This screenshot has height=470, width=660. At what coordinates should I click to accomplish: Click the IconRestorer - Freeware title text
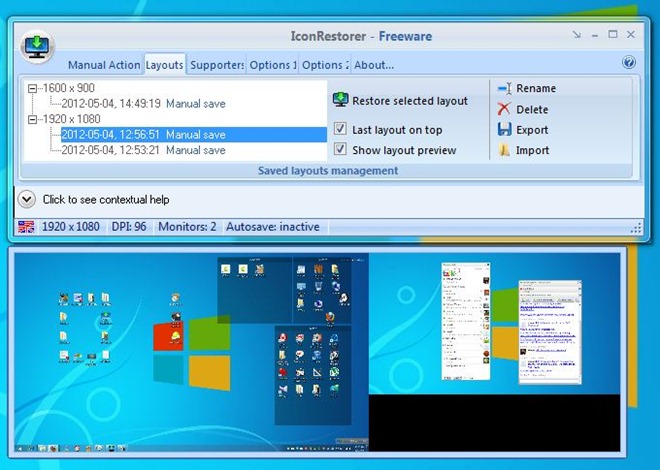[x=361, y=36]
